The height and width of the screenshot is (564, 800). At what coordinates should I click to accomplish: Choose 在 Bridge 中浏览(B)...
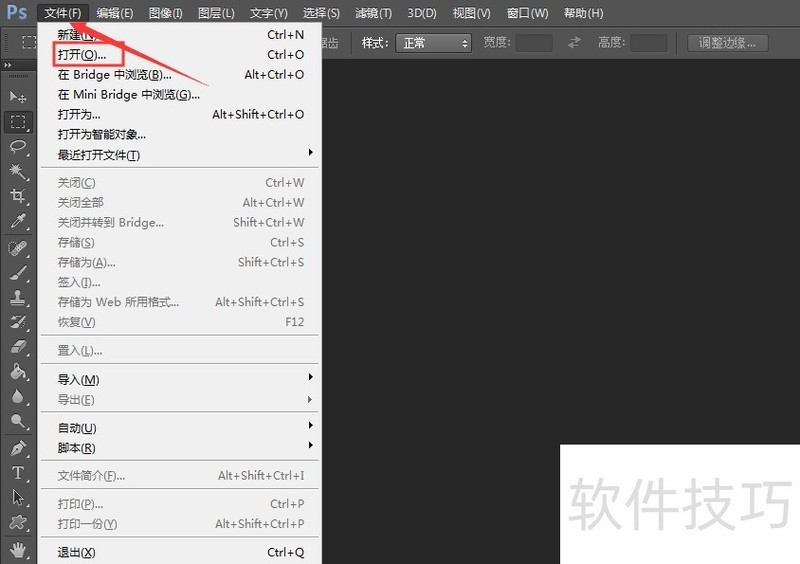tap(180, 75)
